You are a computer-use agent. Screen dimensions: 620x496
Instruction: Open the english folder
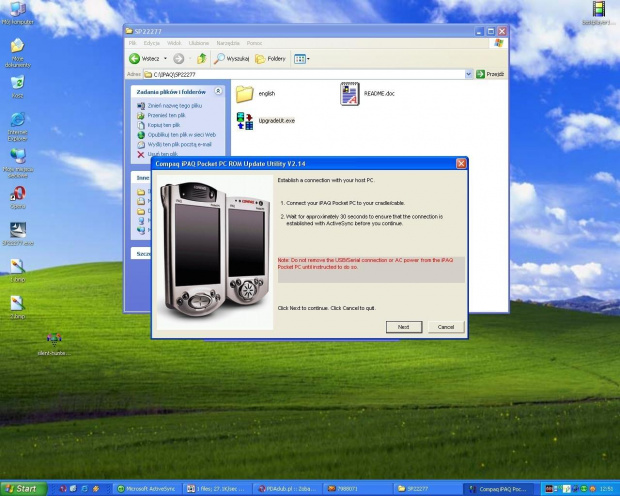point(244,94)
